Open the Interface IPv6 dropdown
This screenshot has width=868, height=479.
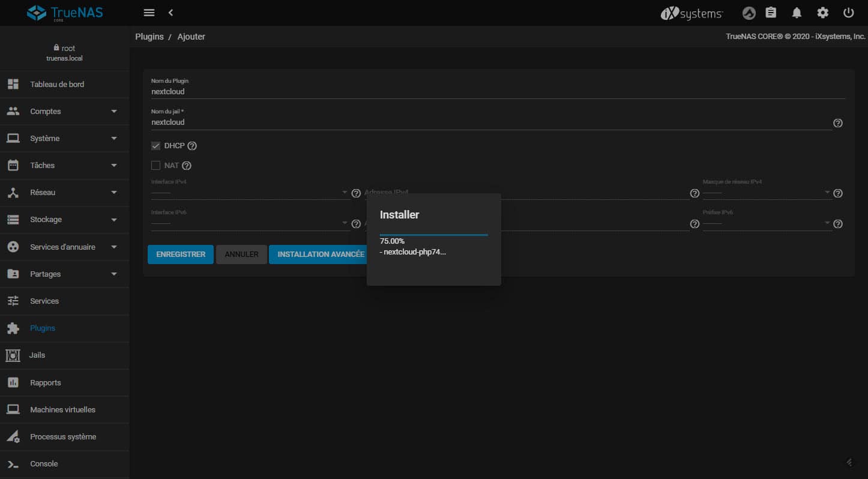250,223
